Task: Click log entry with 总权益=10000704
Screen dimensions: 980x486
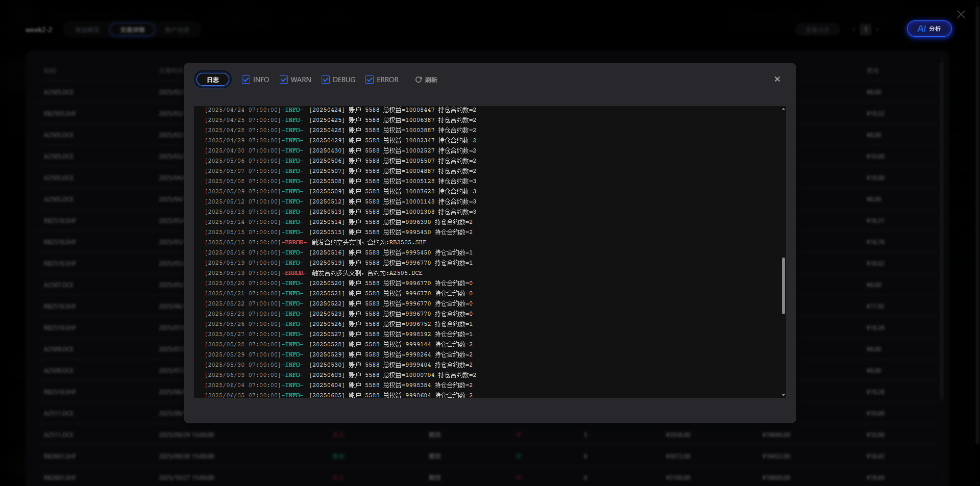Action: click(340, 375)
